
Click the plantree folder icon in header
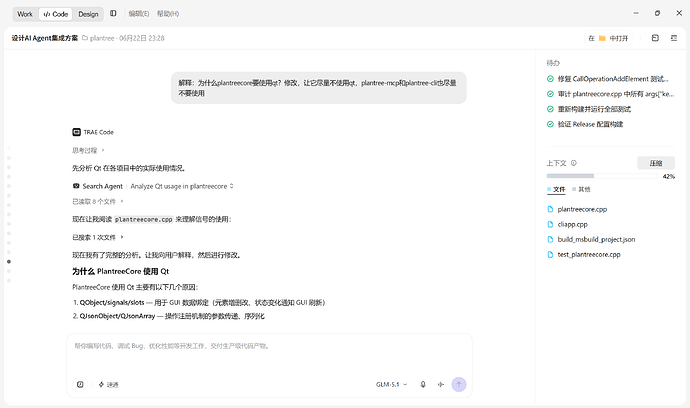pyautogui.click(x=85, y=38)
